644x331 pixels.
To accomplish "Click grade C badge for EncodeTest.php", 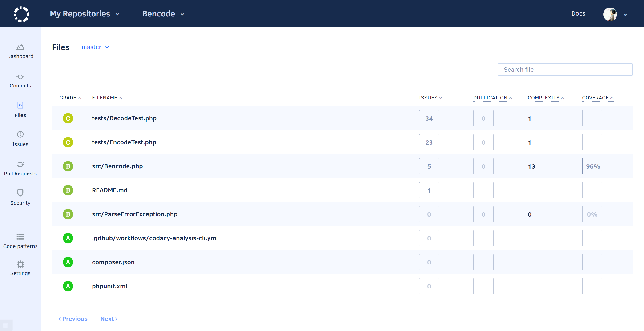I will tap(68, 142).
